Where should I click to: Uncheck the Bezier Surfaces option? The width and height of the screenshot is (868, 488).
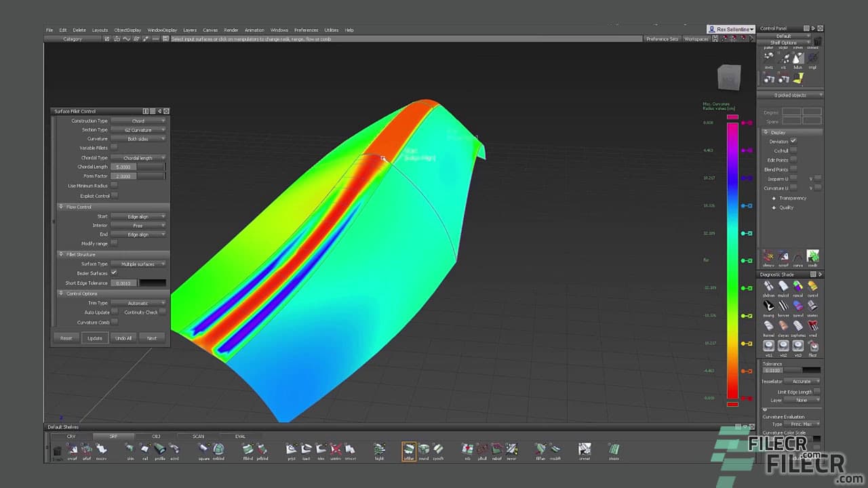114,273
